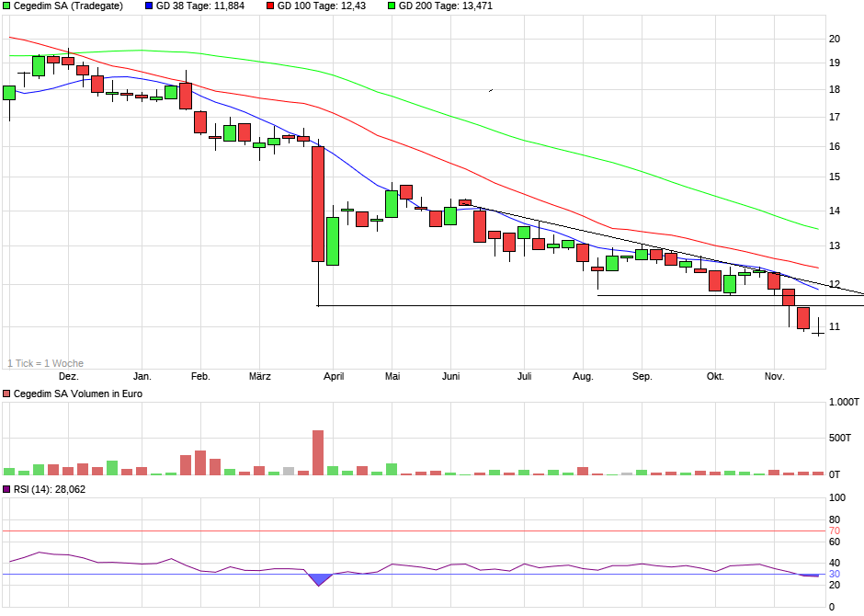
Task: Click the price axis value 12
Action: [835, 284]
